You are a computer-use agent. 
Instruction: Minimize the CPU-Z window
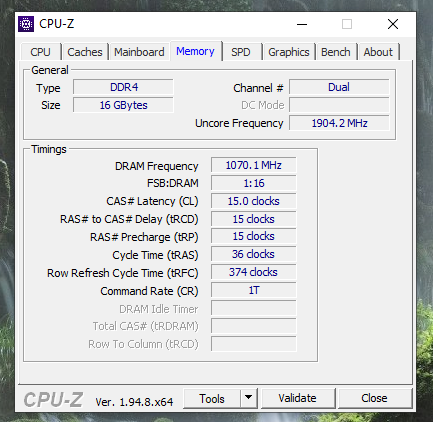coord(302,24)
